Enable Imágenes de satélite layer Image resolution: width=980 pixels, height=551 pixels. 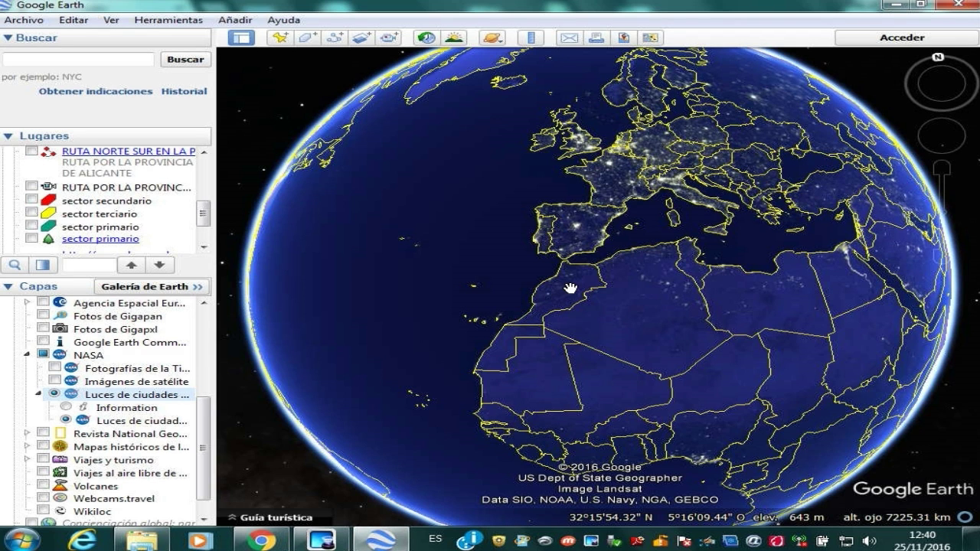click(54, 381)
